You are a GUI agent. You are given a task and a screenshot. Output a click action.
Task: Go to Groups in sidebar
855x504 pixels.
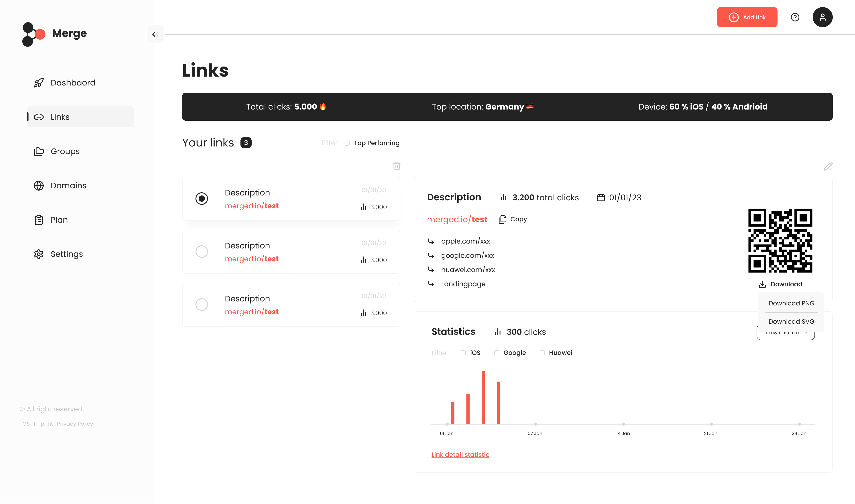click(65, 151)
